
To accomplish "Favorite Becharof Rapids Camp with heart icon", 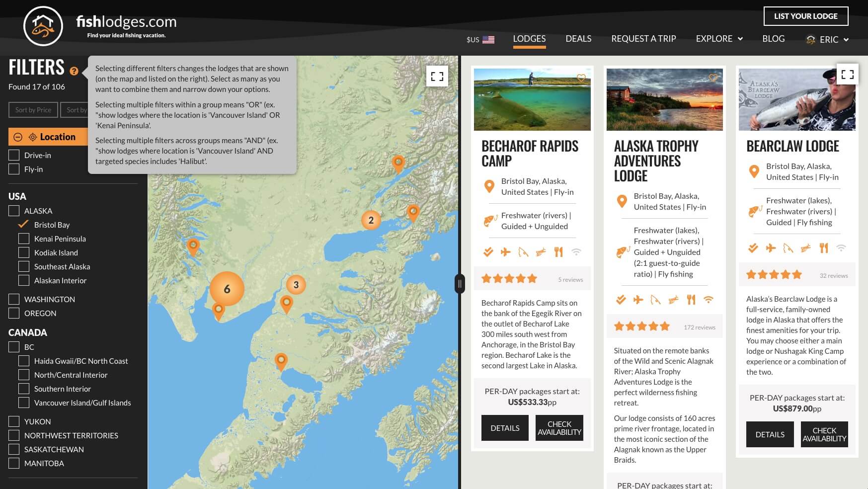I will 581,78.
